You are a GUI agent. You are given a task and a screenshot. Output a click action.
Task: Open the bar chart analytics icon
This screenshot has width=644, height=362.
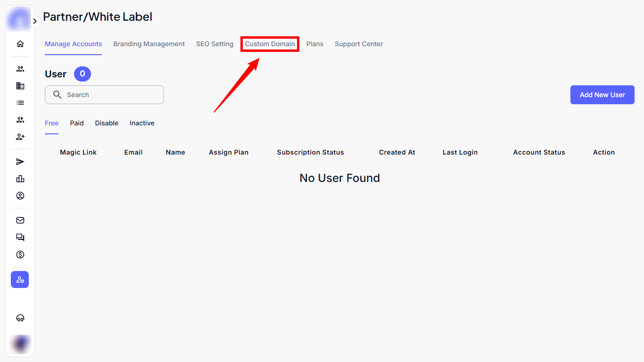coord(20,179)
